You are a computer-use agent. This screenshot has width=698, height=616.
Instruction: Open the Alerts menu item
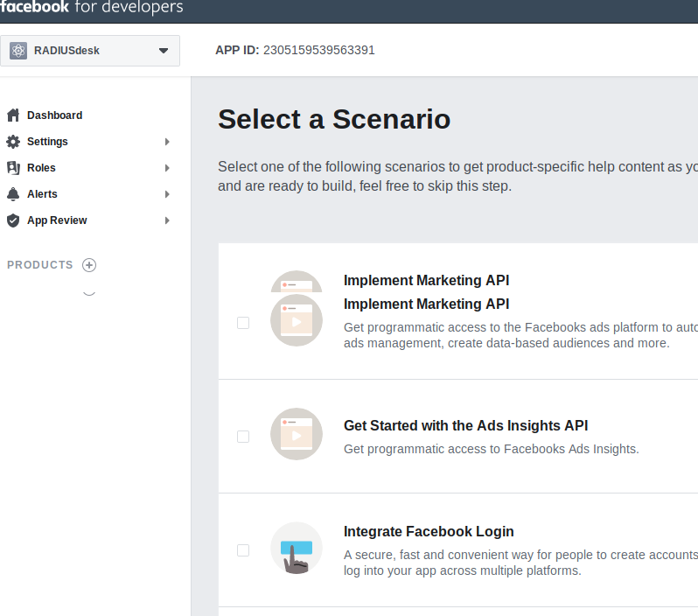pyautogui.click(x=42, y=194)
